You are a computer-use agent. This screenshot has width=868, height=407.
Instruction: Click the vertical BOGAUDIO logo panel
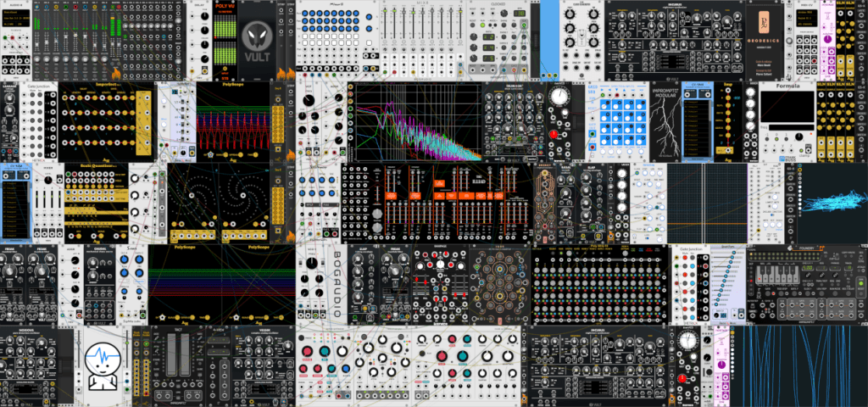pos(319,284)
